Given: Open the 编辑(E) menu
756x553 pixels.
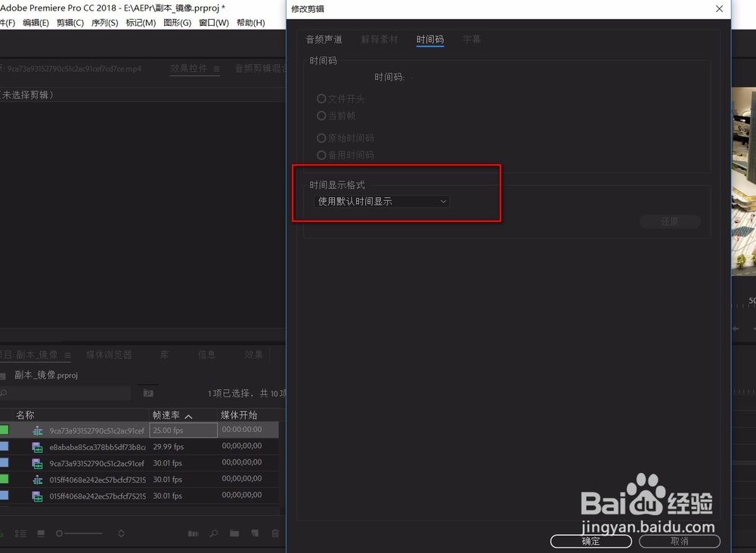Looking at the screenshot, I should click(36, 23).
